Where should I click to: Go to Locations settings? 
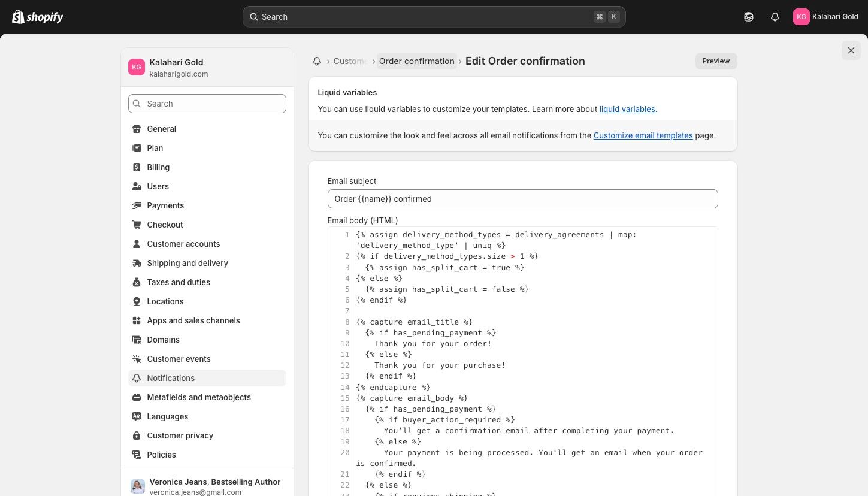point(207,301)
